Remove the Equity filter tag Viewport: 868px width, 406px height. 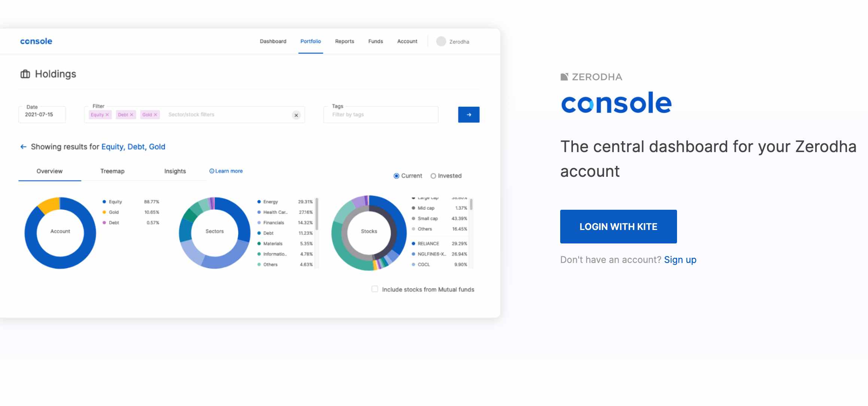pos(107,114)
